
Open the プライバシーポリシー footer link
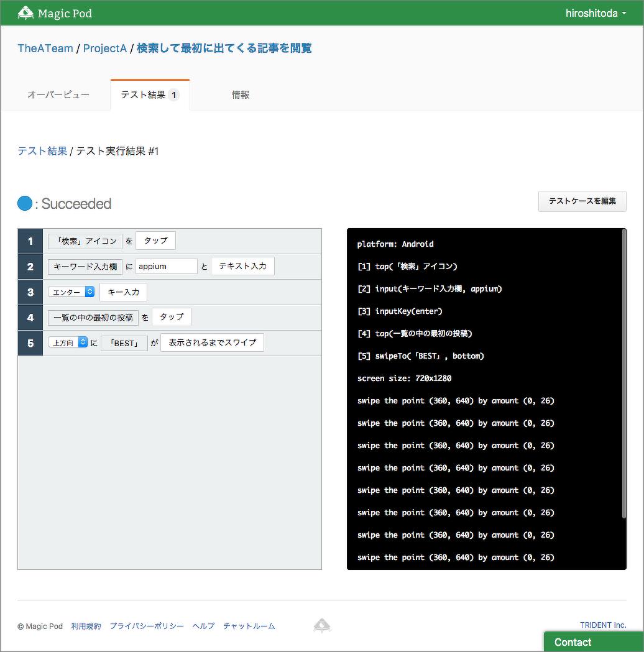(147, 626)
